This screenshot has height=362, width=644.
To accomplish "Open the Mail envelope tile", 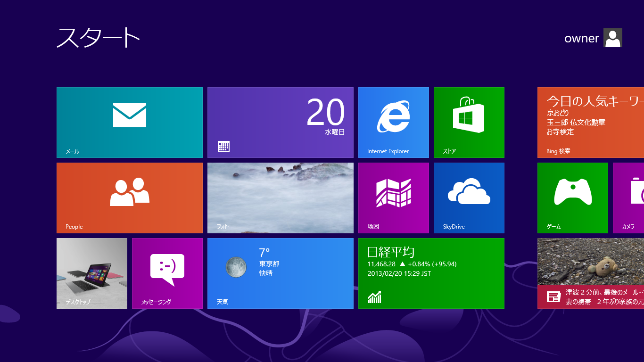I will point(130,123).
